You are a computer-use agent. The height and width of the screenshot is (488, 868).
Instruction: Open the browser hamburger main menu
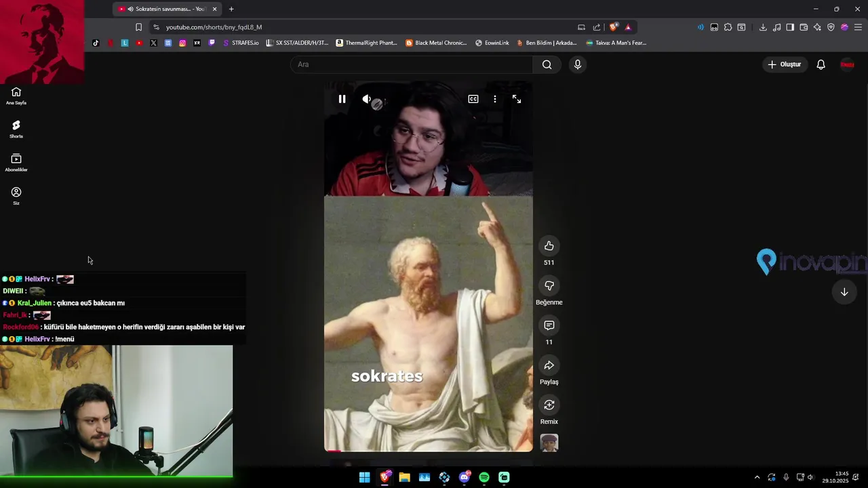tap(858, 27)
